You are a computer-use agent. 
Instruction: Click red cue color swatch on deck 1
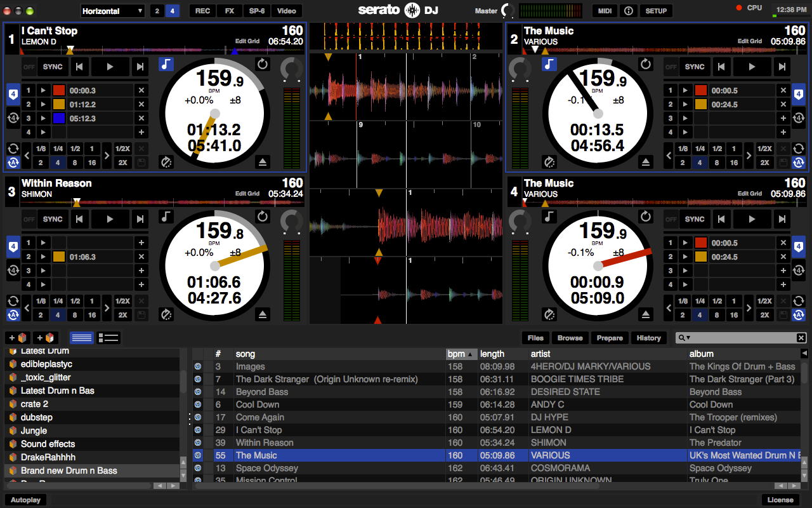[x=59, y=91]
